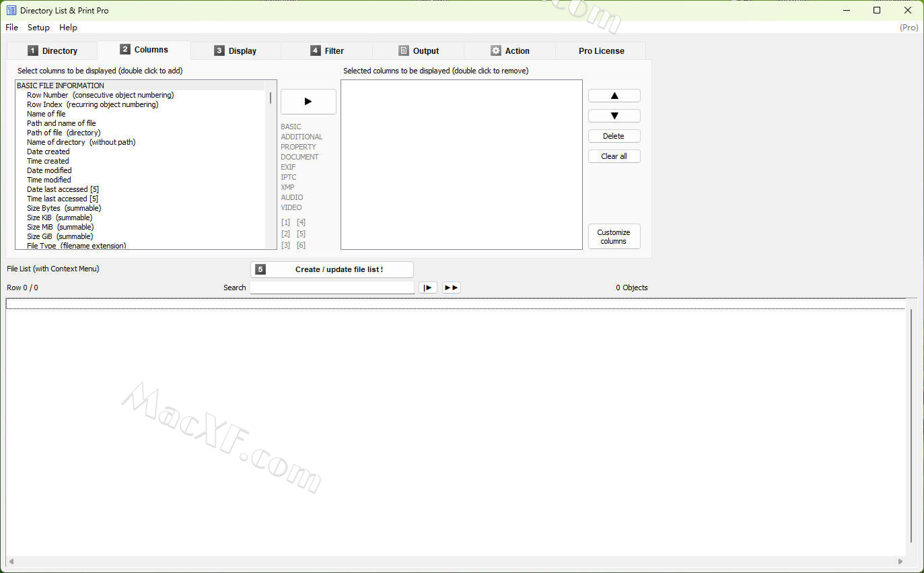
Task: Click the double-arrow find all search button
Action: (451, 288)
